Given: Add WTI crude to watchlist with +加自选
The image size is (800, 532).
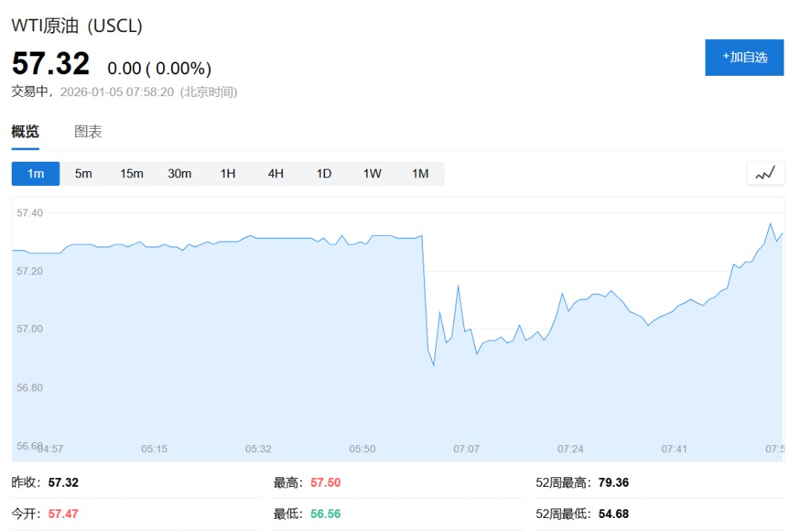Looking at the screenshot, I should tap(744, 57).
